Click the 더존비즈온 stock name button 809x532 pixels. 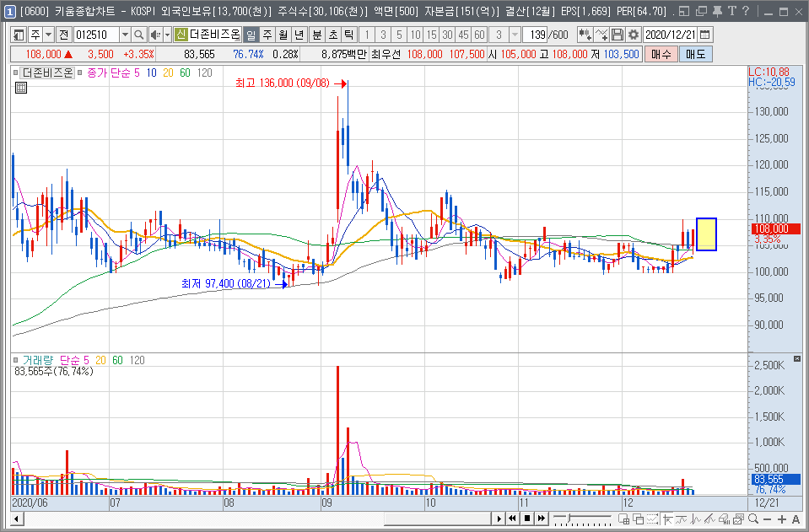(214, 35)
